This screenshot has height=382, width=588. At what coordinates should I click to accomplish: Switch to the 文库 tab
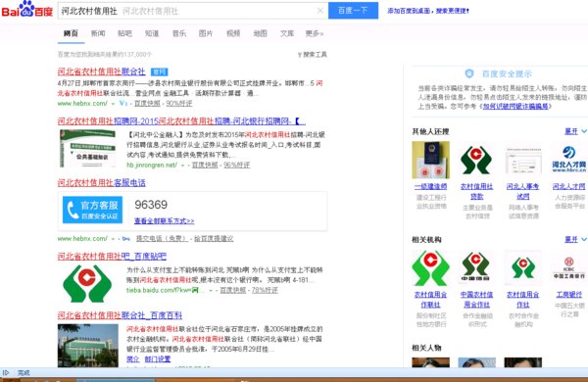coord(287,33)
